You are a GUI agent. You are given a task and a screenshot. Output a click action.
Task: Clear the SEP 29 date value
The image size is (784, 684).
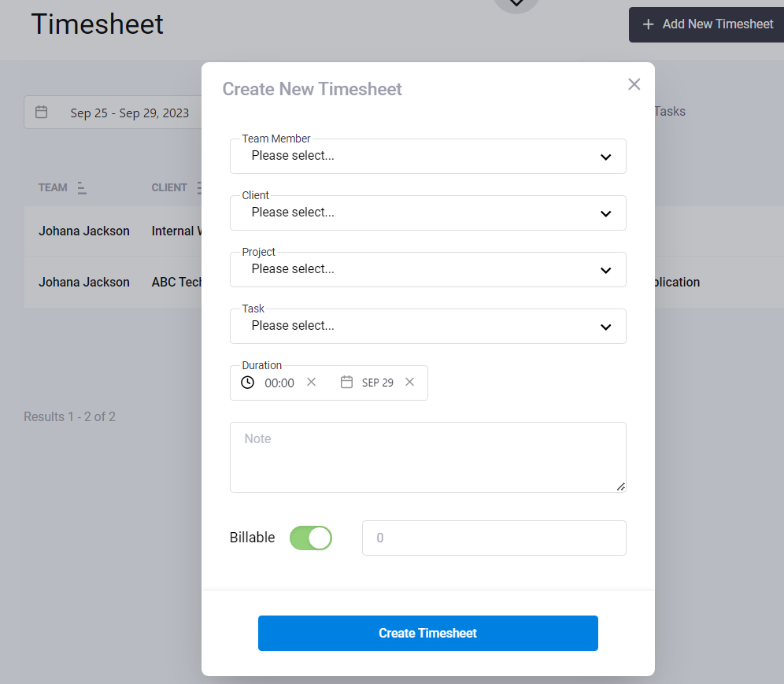pos(409,382)
